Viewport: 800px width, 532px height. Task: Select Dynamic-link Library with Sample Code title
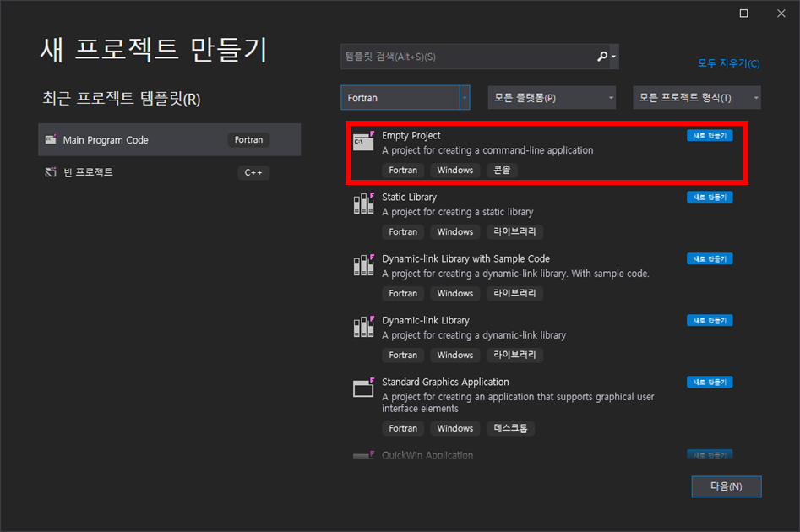tap(465, 258)
